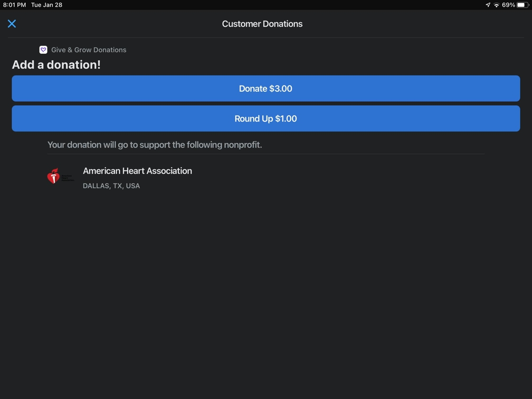Select the American Heart Association logo

click(60, 176)
